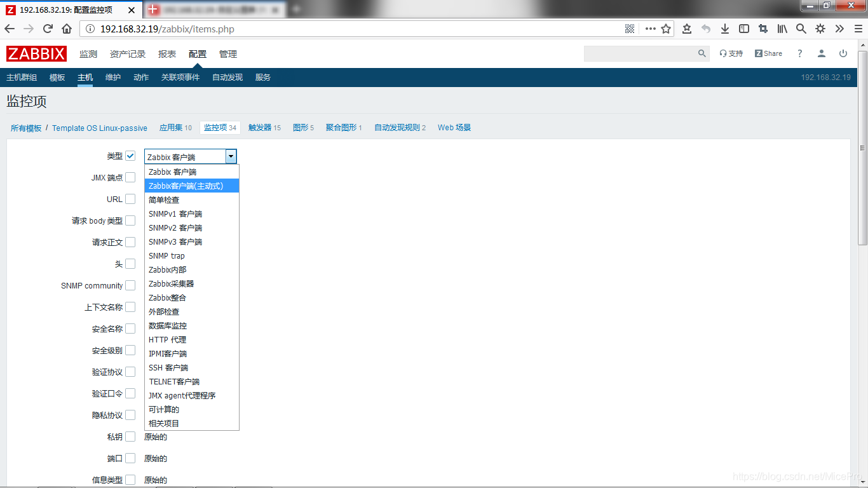Click the browser forward arrow
Screen dimensions: 868x488
pos(29,29)
